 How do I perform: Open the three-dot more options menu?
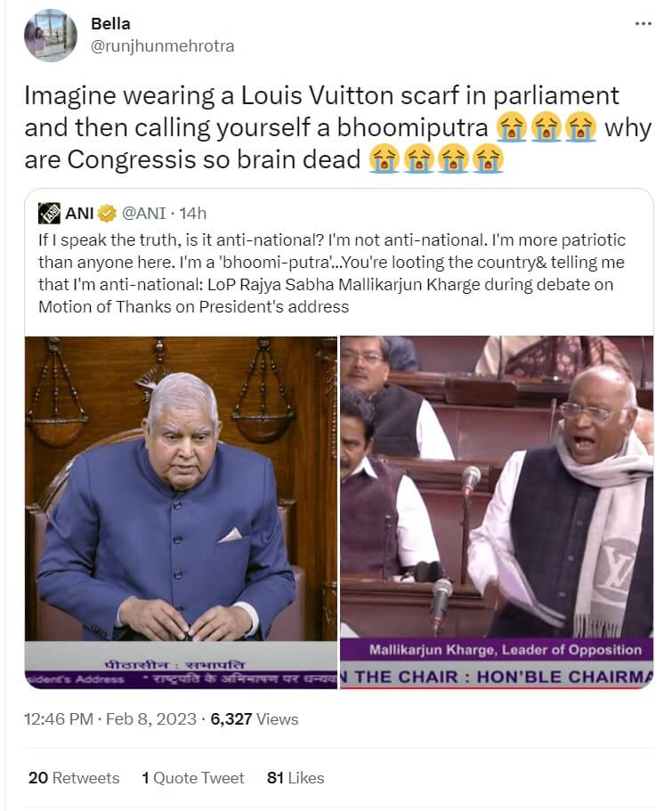point(643,24)
